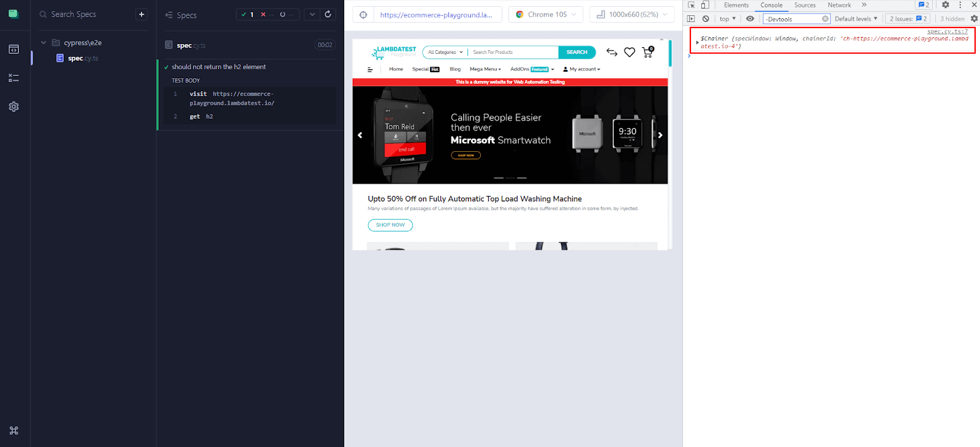The image size is (980, 447).
Task: Click the rerun tests refresh icon
Action: tap(328, 14)
